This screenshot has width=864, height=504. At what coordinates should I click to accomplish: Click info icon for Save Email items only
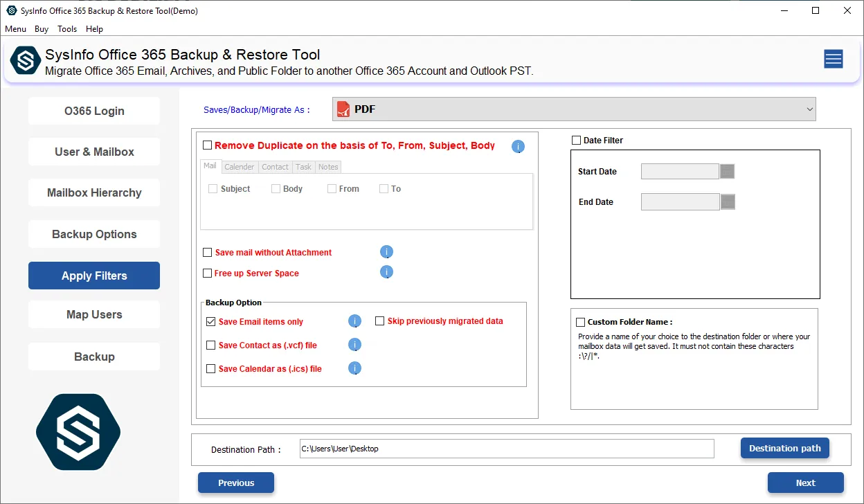point(354,321)
